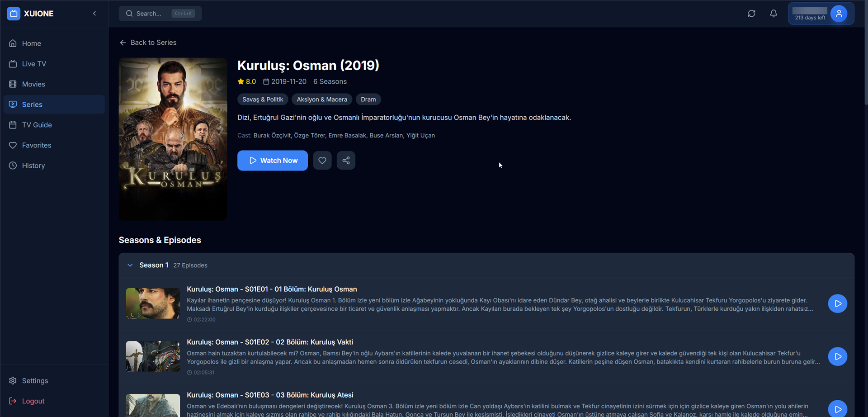Viewport: 868px width, 417px height.
Task: Open the Live TV section
Action: [x=34, y=64]
